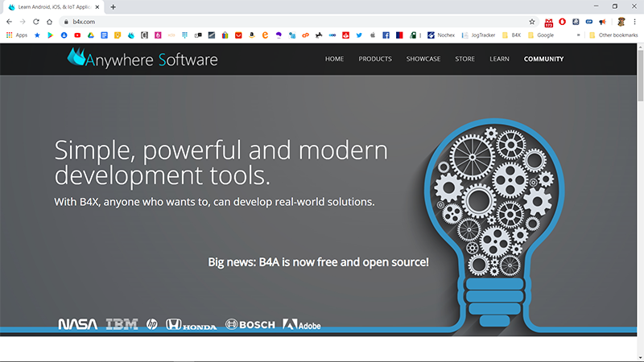Open the LEARN menu
The height and width of the screenshot is (362, 644).
tap(499, 59)
